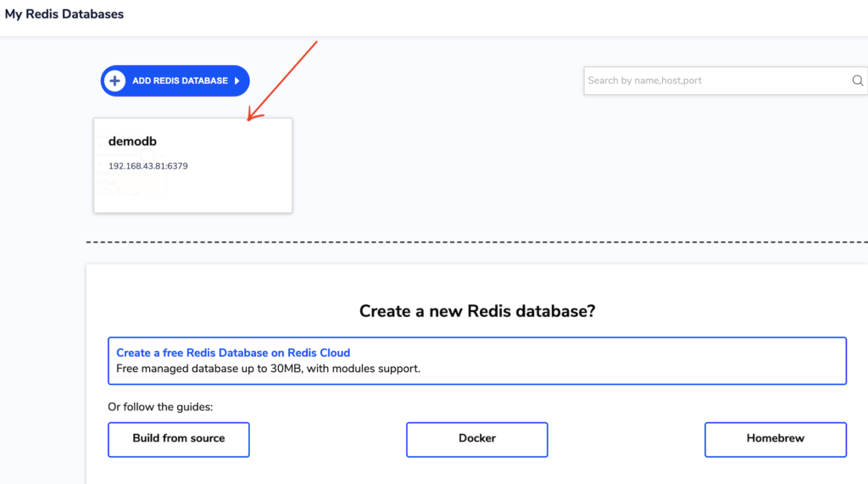Choose the Docker guide button
Image resolution: width=868 pixels, height=484 pixels.
coord(476,439)
